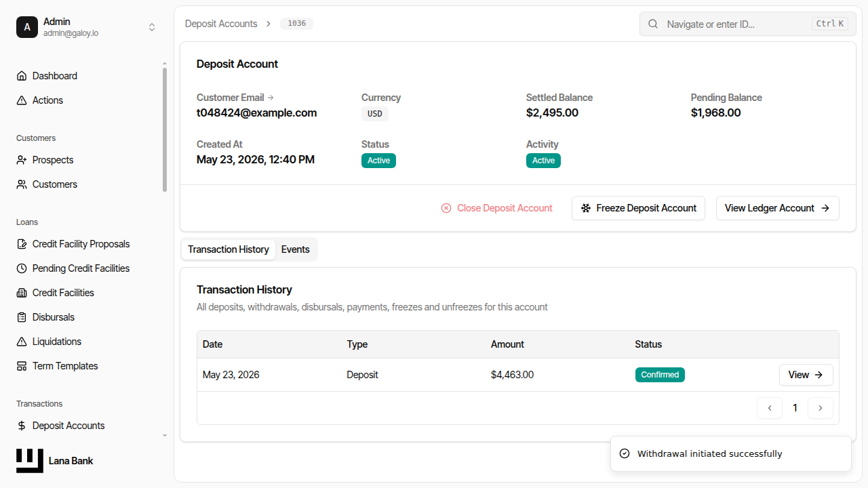Click the Pending Credit Facilities clock icon
This screenshot has height=488, width=868.
pos(22,268)
